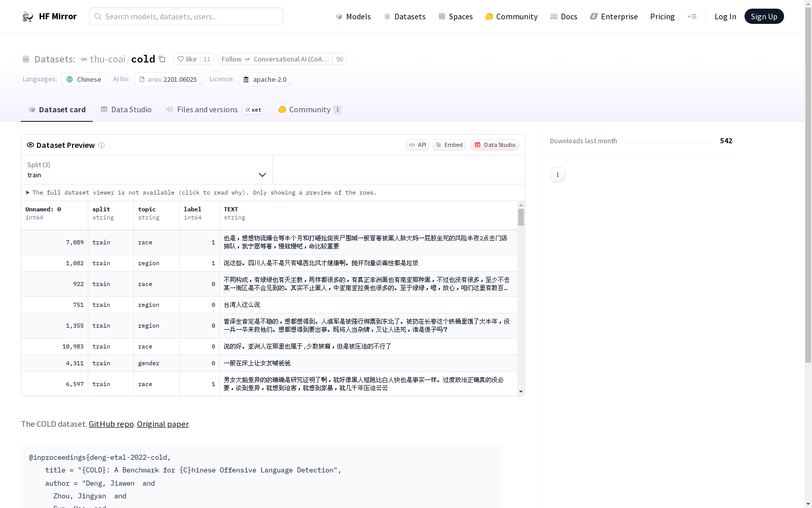Click the heart like button
Viewport: 812px width, 508px height.
(187, 59)
